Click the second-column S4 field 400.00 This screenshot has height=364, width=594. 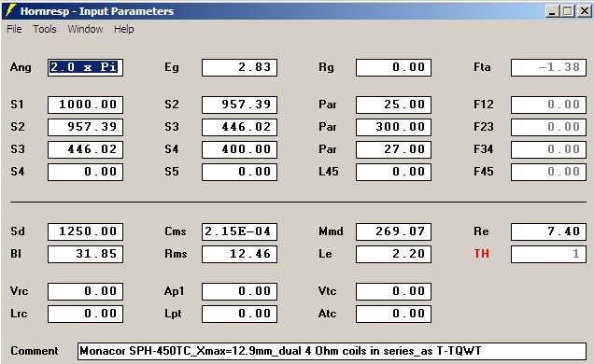(239, 149)
